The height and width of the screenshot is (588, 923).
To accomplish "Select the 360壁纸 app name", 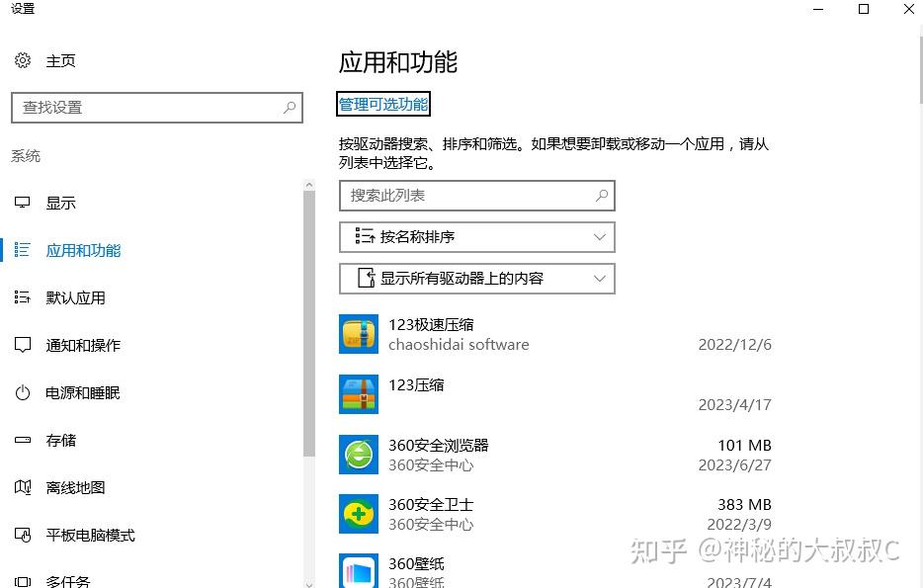I will [416, 564].
